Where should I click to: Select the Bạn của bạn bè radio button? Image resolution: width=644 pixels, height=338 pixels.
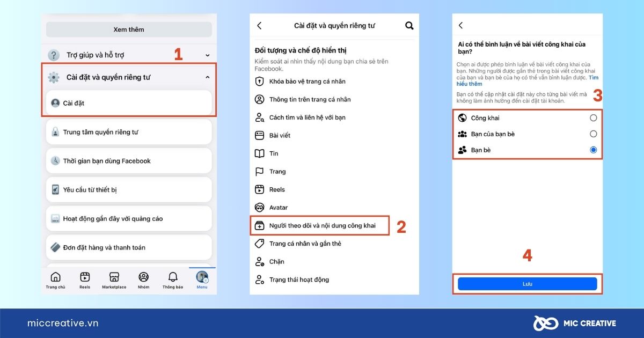click(593, 134)
